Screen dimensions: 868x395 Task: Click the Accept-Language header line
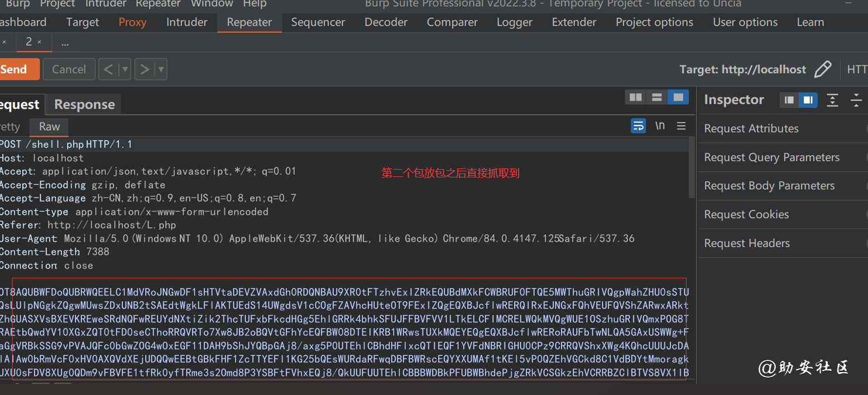pyautogui.click(x=148, y=198)
